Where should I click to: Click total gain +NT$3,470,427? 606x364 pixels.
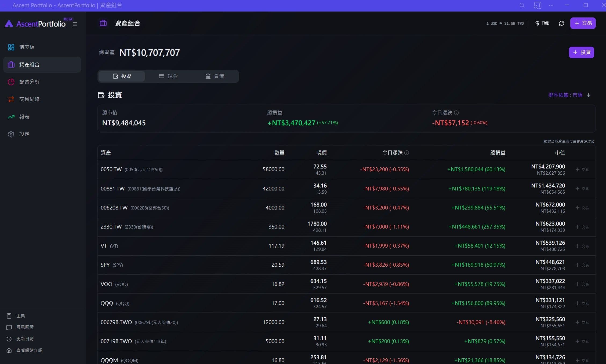[291, 123]
